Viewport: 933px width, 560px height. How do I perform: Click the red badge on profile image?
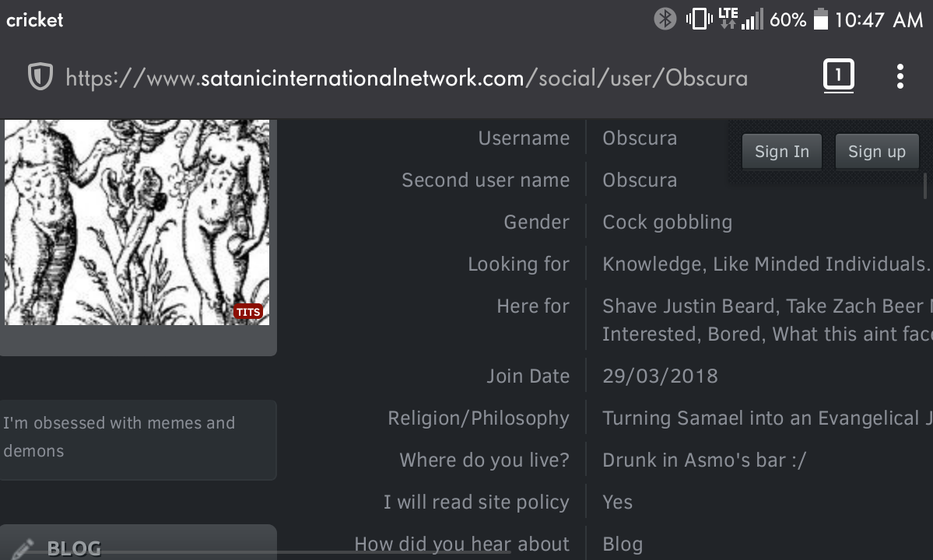click(248, 312)
